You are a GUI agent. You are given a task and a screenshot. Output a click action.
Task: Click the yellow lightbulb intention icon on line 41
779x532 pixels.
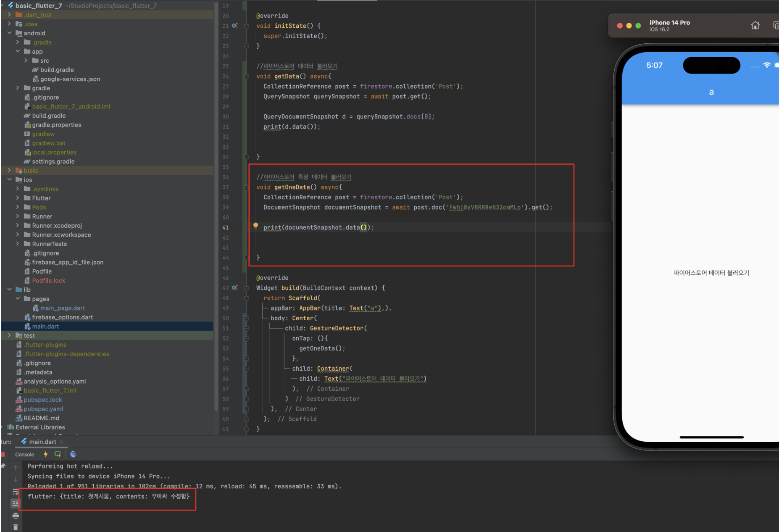pyautogui.click(x=255, y=226)
